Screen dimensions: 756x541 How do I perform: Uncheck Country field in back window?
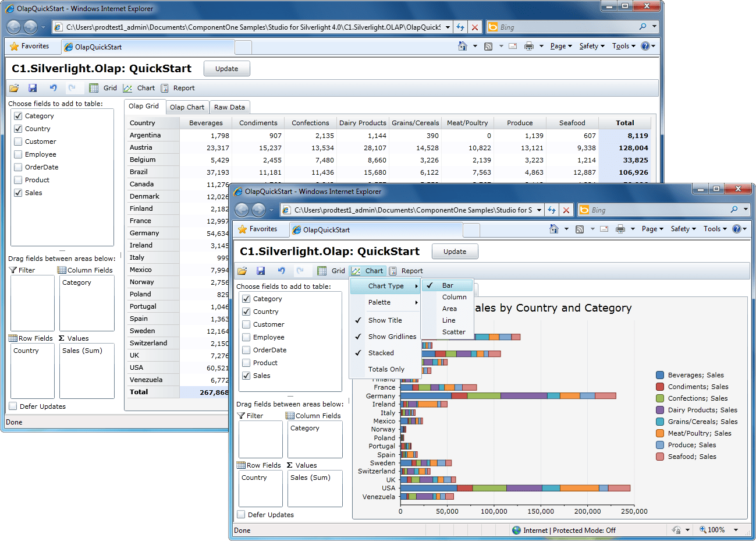18,129
